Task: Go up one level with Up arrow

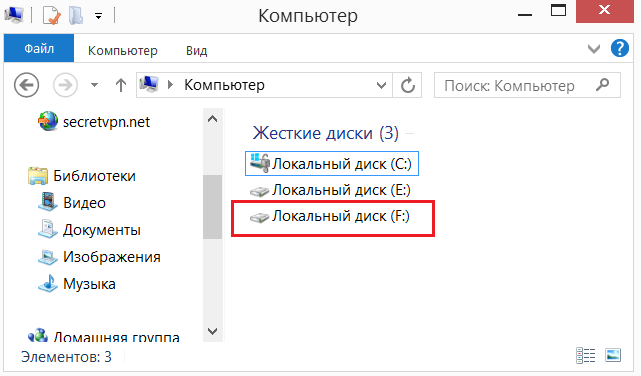Action: click(x=121, y=85)
